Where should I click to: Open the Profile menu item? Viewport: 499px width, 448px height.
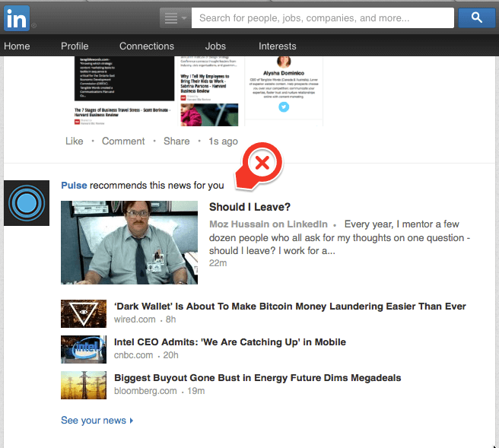(75, 46)
